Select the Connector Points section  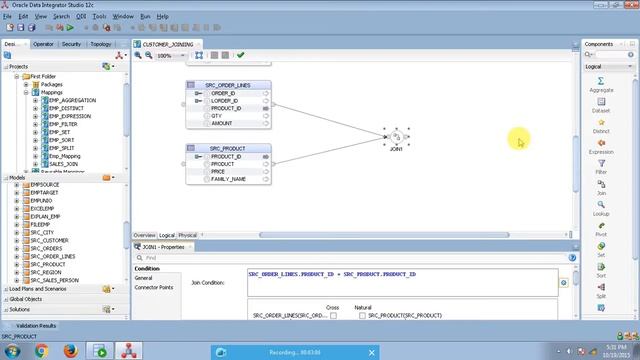[153, 287]
